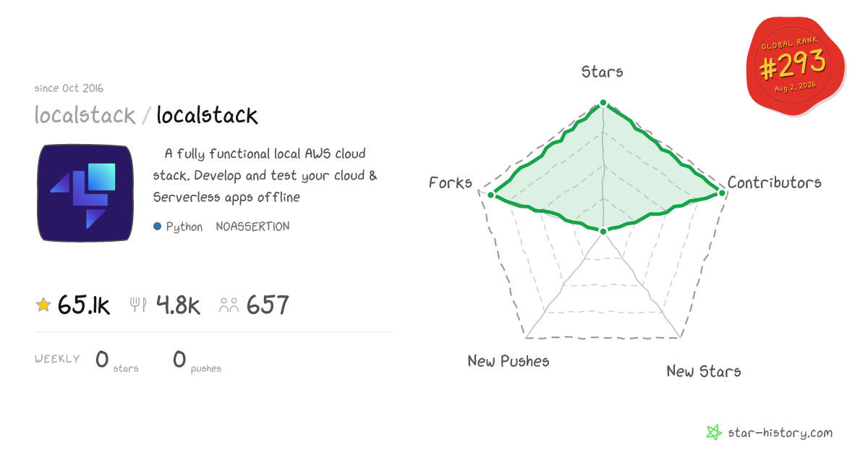Click the since Oct 2016 text

[69, 88]
